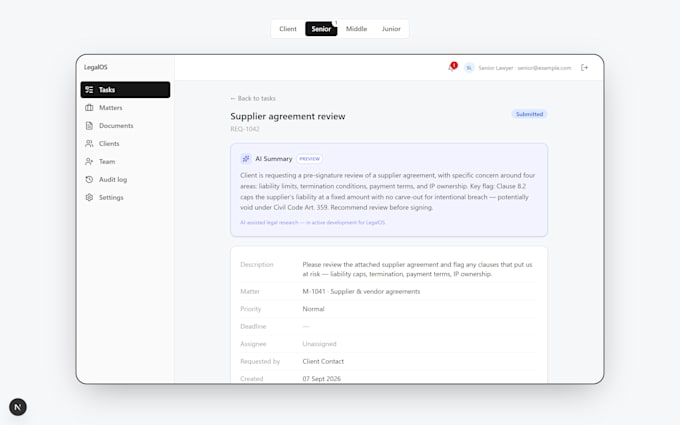Image resolution: width=680 pixels, height=425 pixels.
Task: Click the LegalOS logo text
Action: point(95,67)
